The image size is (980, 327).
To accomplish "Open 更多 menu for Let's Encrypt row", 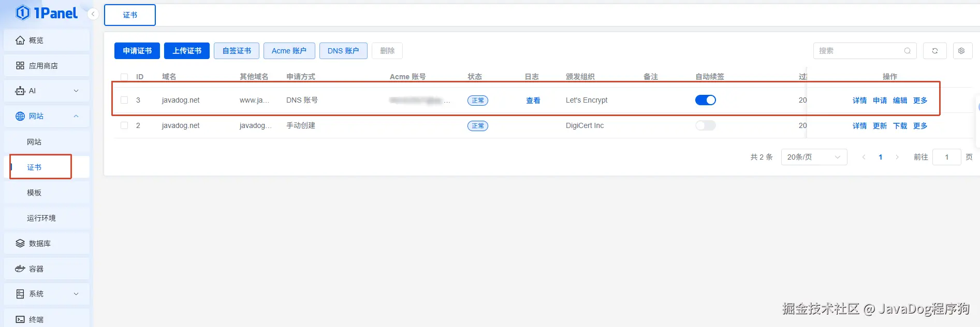I will pos(920,101).
